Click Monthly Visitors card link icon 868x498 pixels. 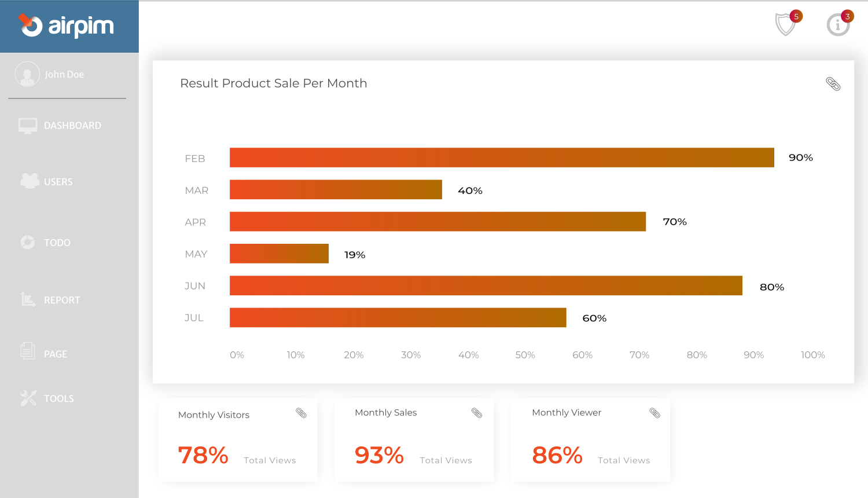tap(301, 413)
